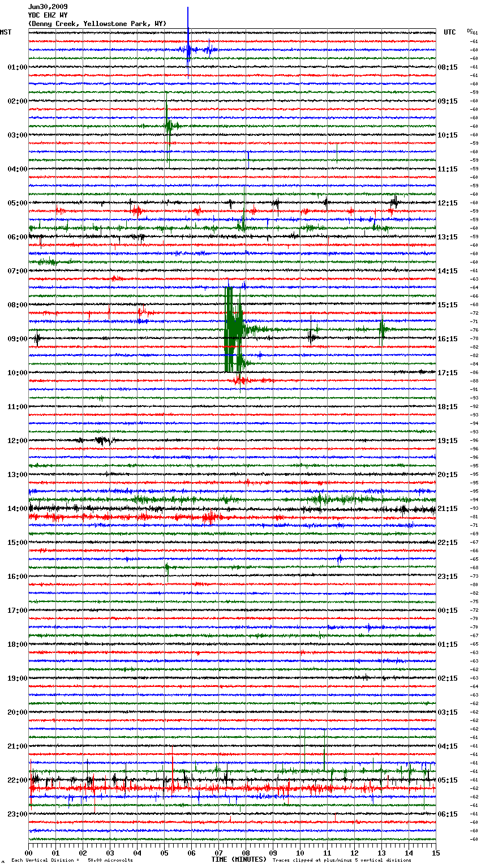Viewport: 481px width, 868px height.
Task: Click the 00:15 UTC time label
Action: [448, 611]
